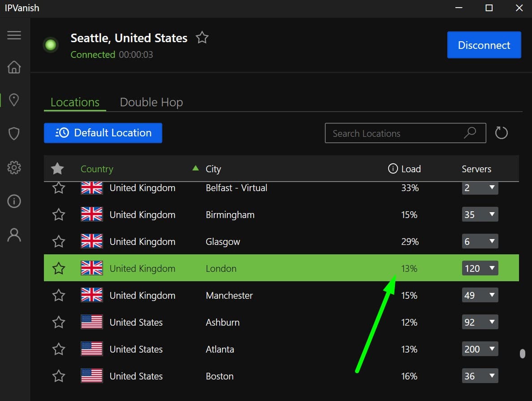The height and width of the screenshot is (401, 532).
Task: Sort by the Load column header
Action: point(411,169)
